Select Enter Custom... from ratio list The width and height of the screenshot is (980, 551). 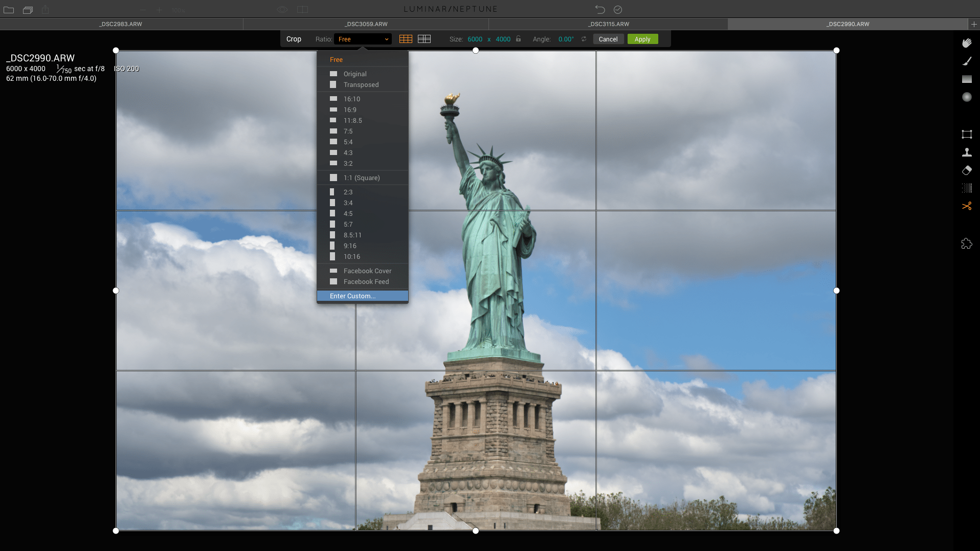pos(352,296)
